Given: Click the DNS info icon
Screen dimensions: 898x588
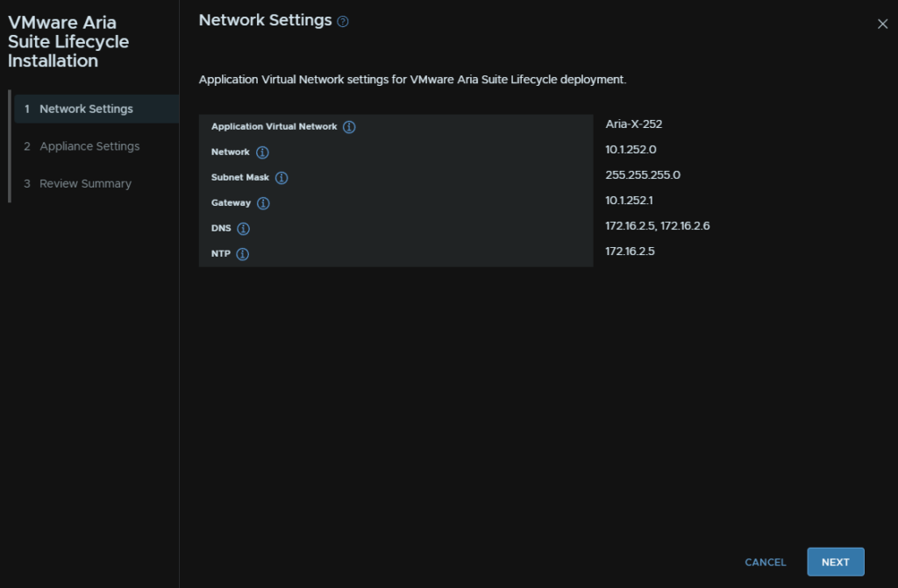Looking at the screenshot, I should tap(244, 229).
